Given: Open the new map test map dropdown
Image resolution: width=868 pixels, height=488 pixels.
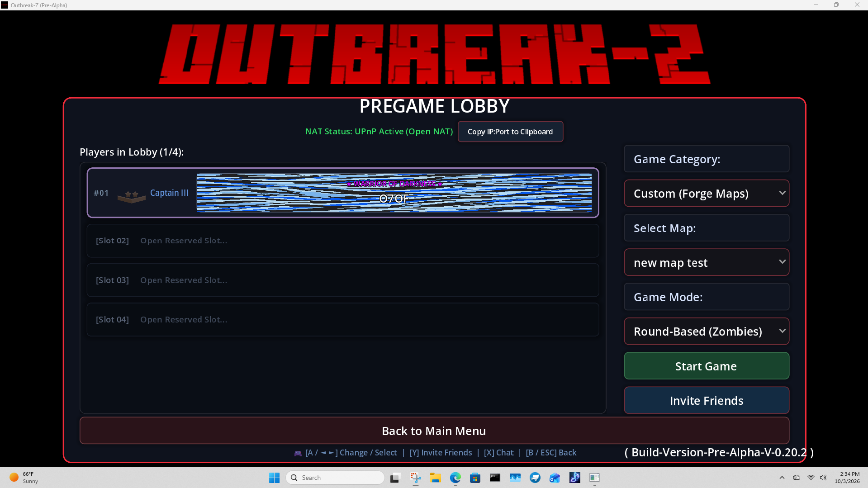Looking at the screenshot, I should (707, 262).
